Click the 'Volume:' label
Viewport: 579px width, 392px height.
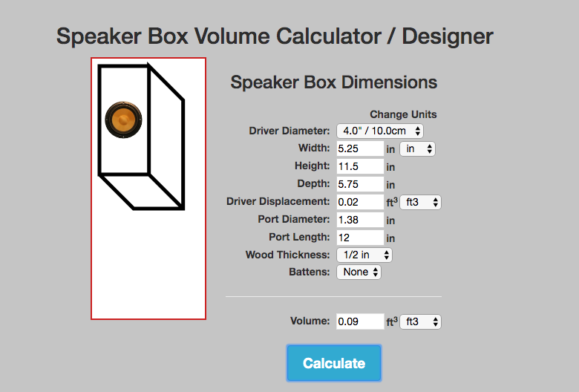coord(310,321)
